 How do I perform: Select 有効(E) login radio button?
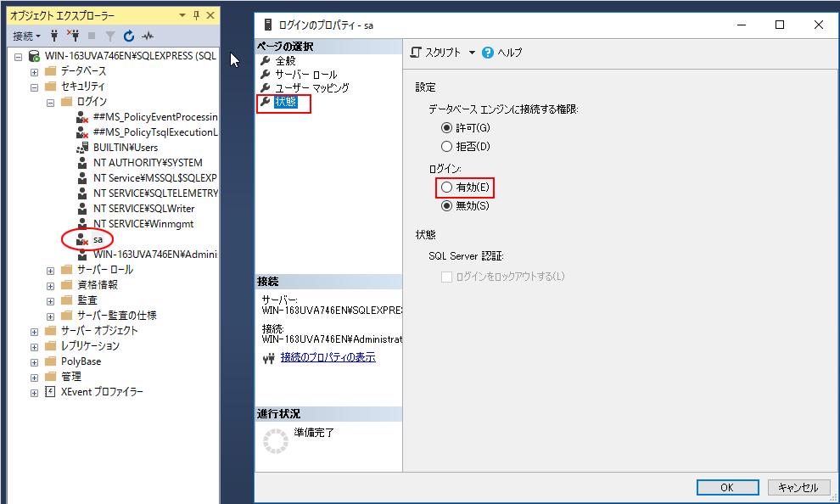pyautogui.click(x=446, y=187)
